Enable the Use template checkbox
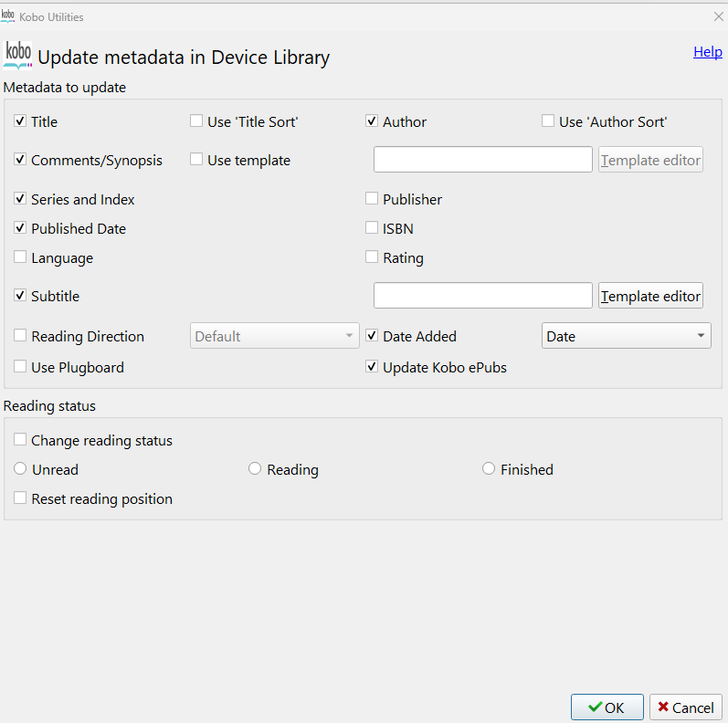728x723 pixels. pos(196,160)
